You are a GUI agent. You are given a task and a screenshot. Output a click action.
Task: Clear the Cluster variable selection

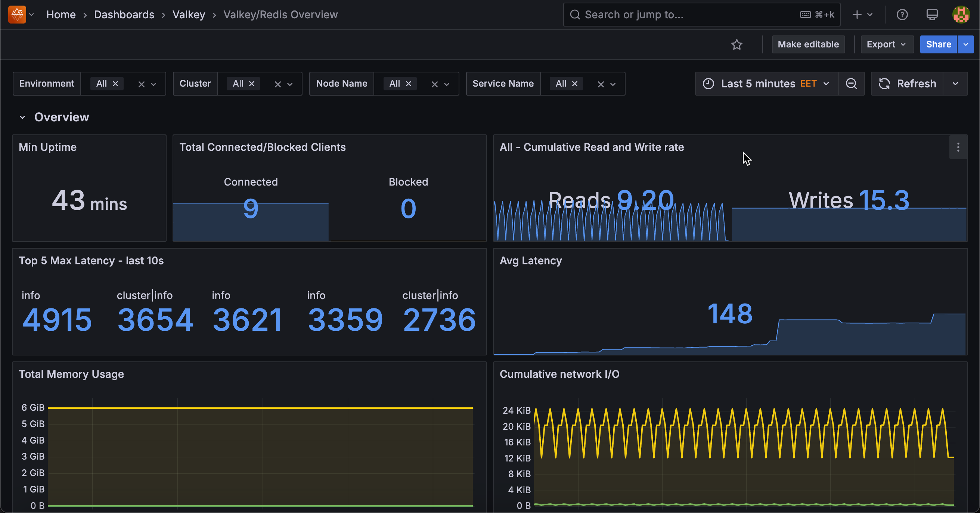(x=278, y=84)
